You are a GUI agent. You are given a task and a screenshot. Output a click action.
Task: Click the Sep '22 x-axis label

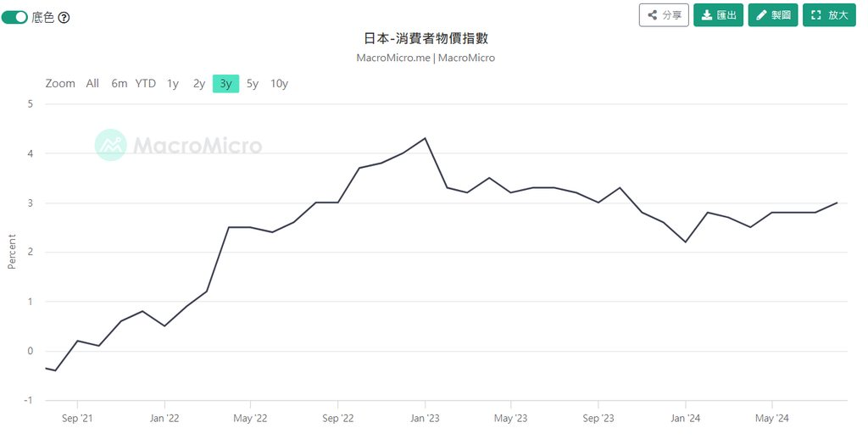click(337, 418)
